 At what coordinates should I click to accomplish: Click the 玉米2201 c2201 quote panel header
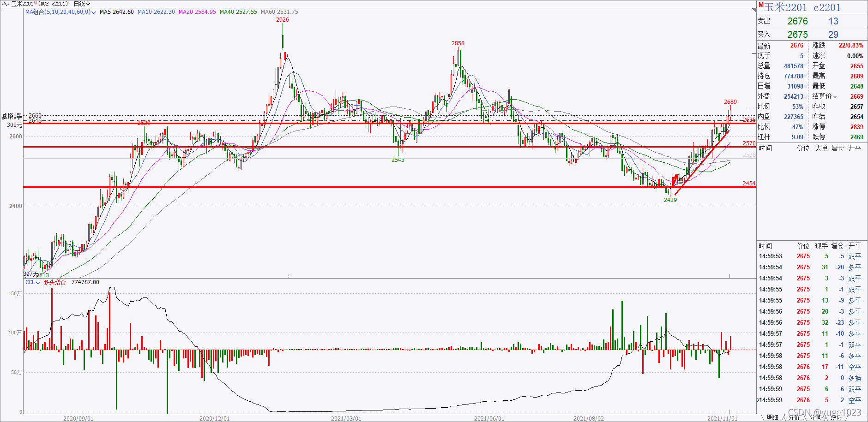coord(802,7)
